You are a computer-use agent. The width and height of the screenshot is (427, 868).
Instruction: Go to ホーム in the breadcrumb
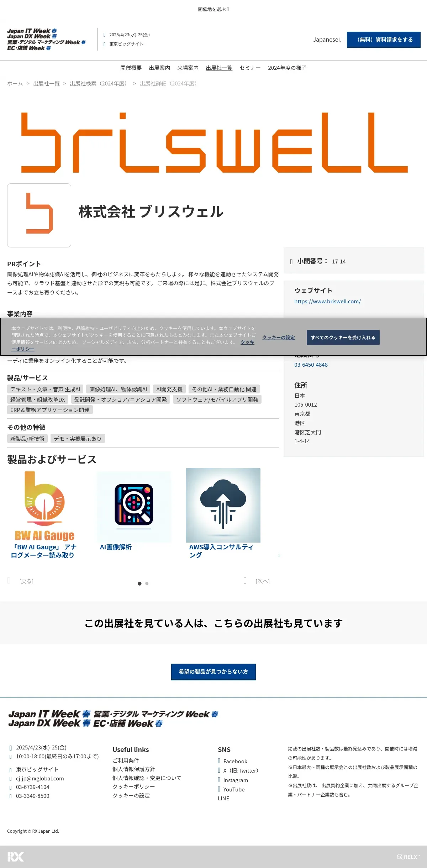(x=15, y=83)
